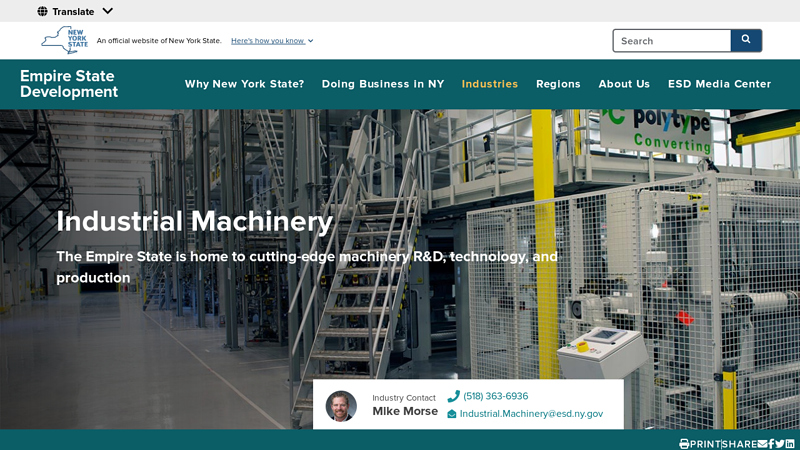Click the New York State logo
The height and width of the screenshot is (450, 800).
tap(64, 40)
